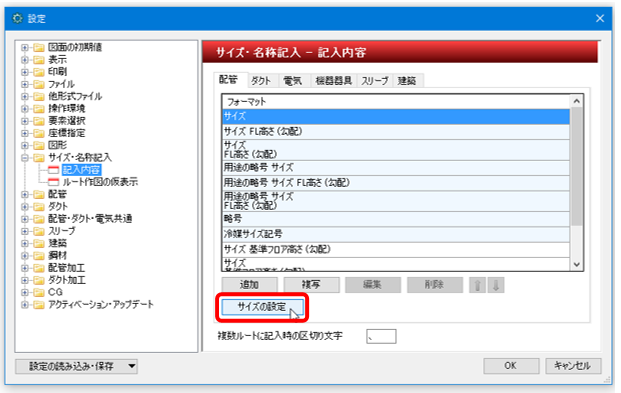The width and height of the screenshot is (621, 393).
Task: Click the folder icon next to 表示
Action: click(39, 60)
